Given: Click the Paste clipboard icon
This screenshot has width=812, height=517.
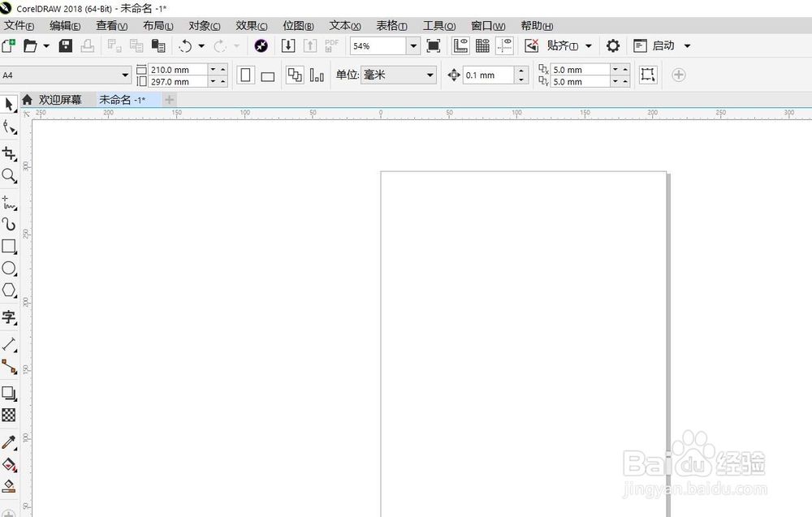Looking at the screenshot, I should 158,45.
